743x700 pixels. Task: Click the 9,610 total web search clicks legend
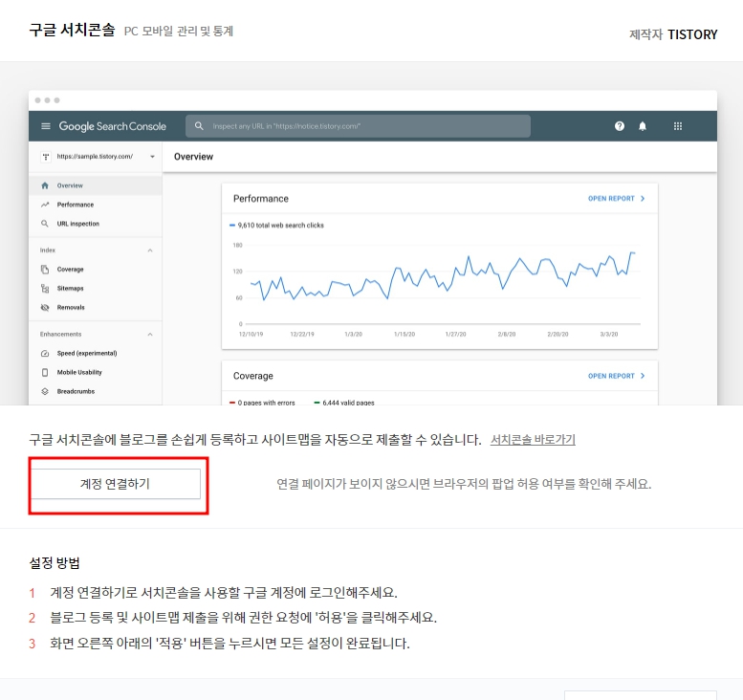tap(276, 225)
